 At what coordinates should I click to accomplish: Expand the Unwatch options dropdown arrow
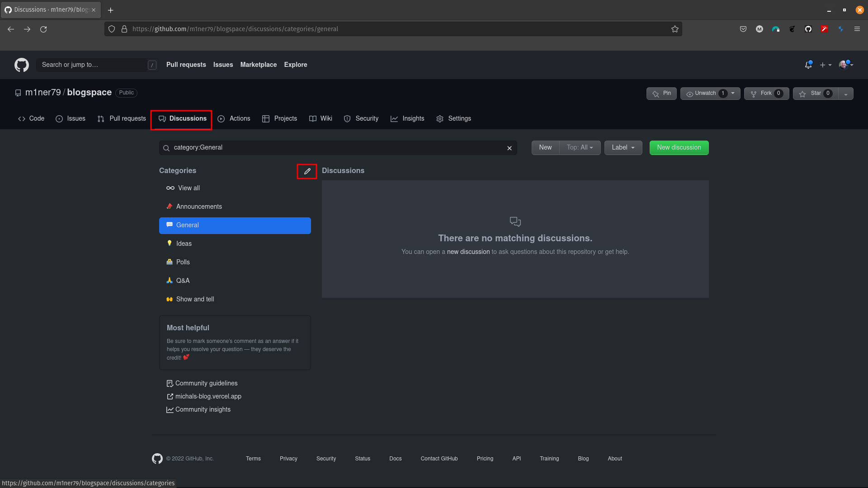[x=733, y=94]
